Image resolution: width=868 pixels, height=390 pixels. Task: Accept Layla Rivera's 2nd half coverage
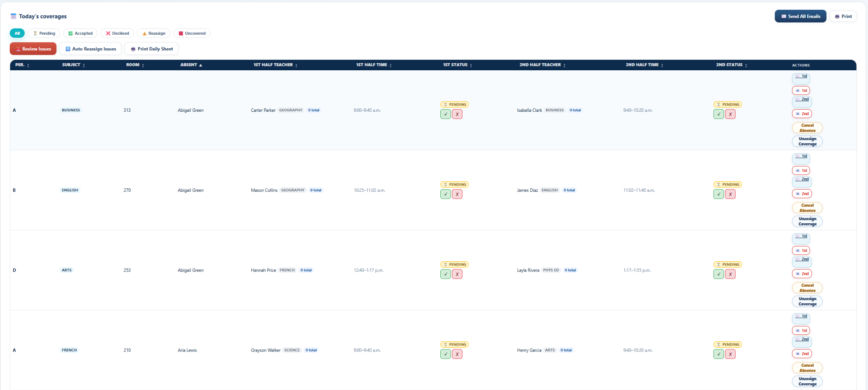718,274
